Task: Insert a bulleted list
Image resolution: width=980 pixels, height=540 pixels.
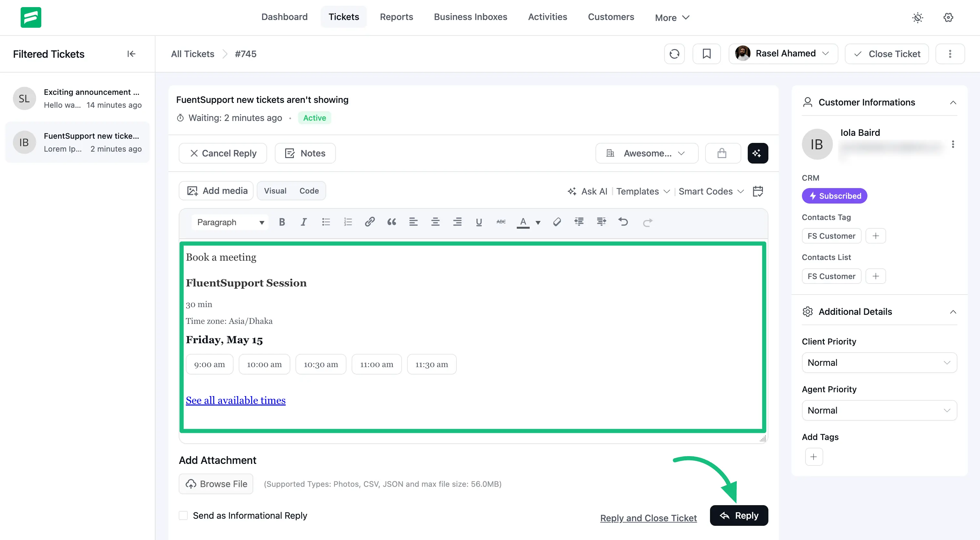Action: click(x=326, y=222)
